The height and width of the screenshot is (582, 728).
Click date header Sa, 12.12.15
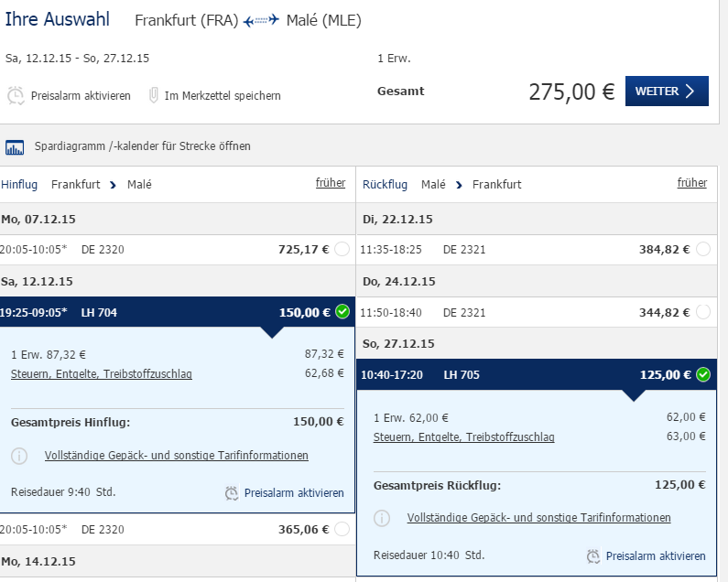point(38,281)
